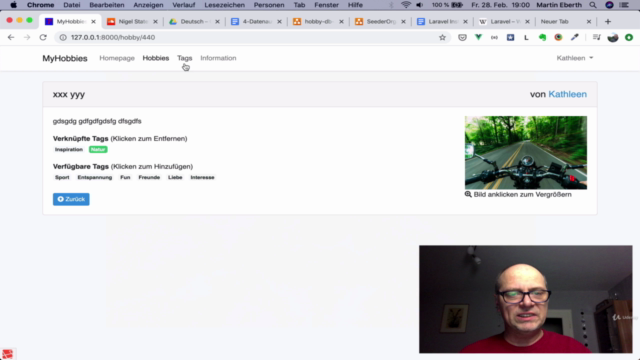
Task: Open Tags in the navbar
Action: tap(184, 58)
